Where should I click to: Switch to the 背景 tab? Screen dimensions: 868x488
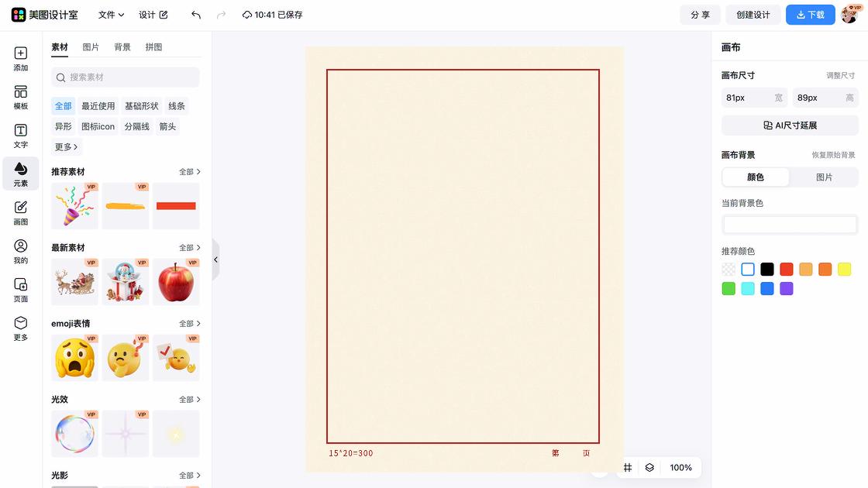(x=122, y=47)
